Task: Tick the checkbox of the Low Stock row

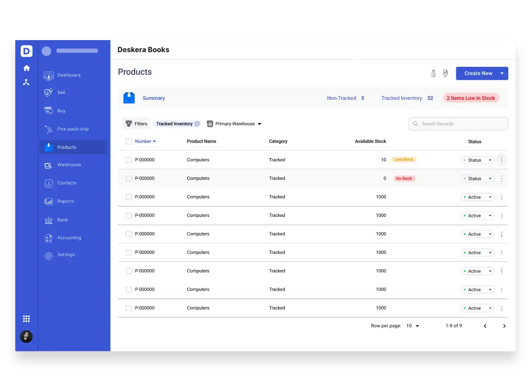Action: pos(128,160)
